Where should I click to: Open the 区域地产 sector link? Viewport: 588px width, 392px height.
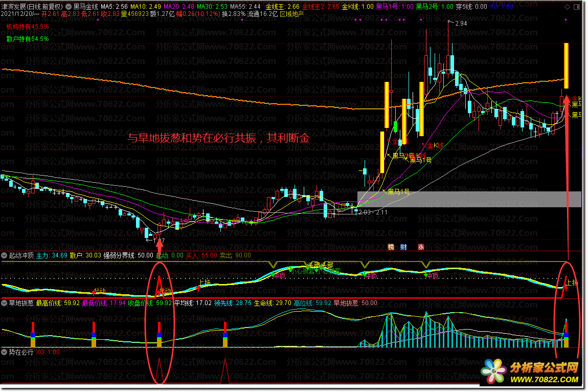[292, 14]
